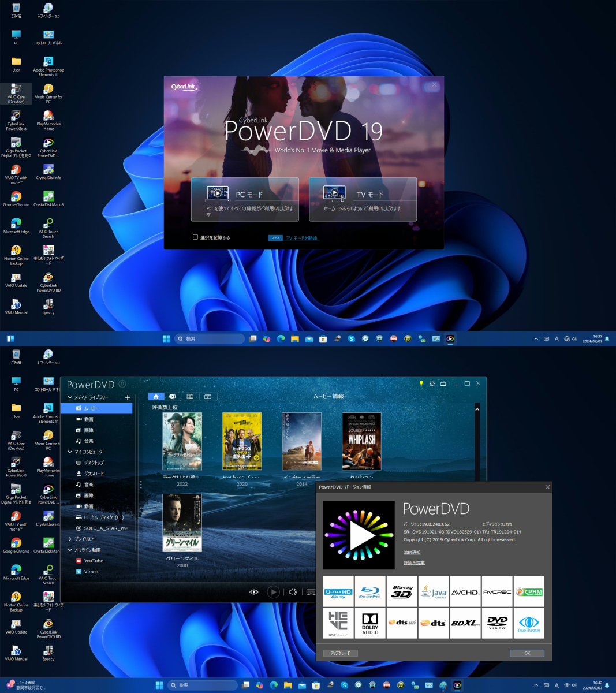
Task: Select CrystalDiskMark 8 icon on desktop behind the launcher
Action: click(48, 199)
